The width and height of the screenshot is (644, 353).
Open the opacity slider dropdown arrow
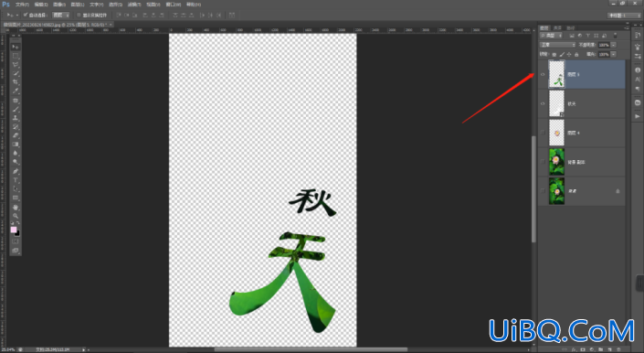click(x=613, y=45)
